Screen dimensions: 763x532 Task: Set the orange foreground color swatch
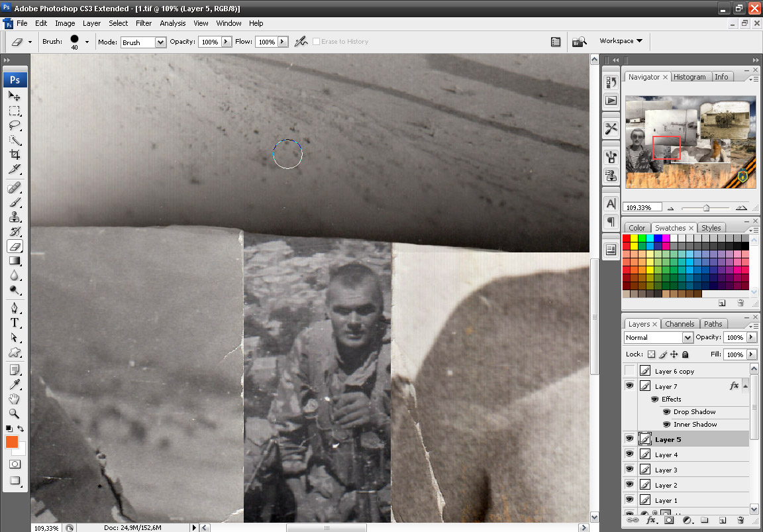(x=12, y=442)
